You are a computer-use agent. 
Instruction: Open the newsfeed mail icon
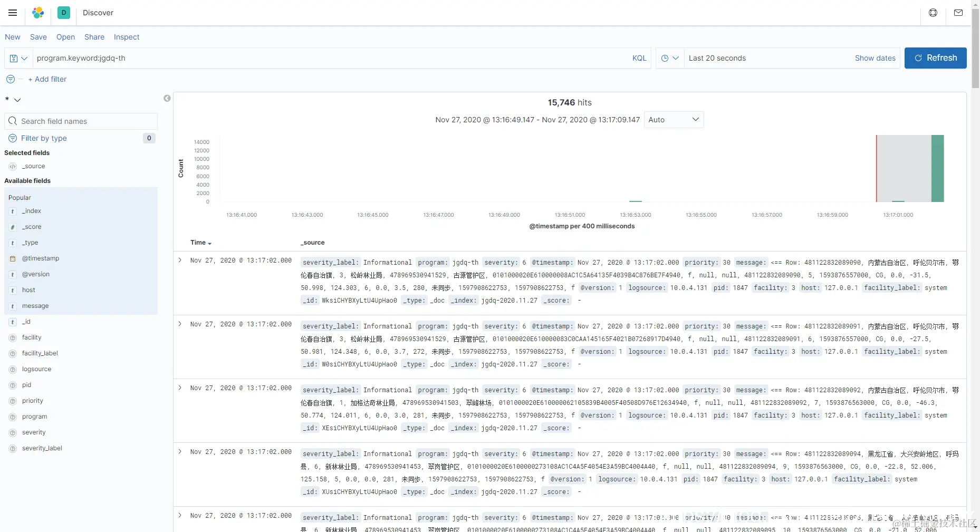958,13
